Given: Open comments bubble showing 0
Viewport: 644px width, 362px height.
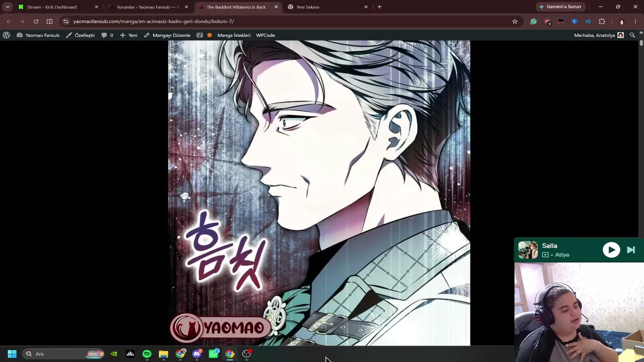Looking at the screenshot, I should click(107, 35).
